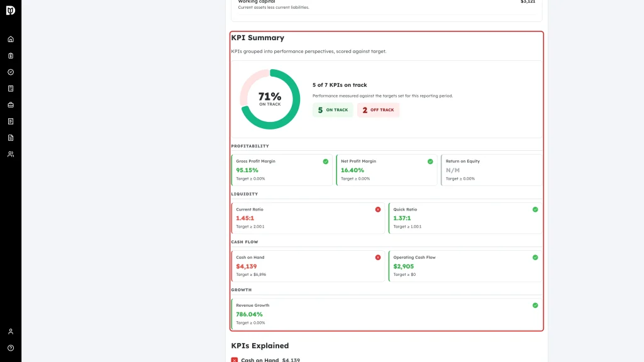Click 'Target ≥ $6,896' under Cash on Hand
Viewport: 644px width, 362px height.
(x=251, y=275)
